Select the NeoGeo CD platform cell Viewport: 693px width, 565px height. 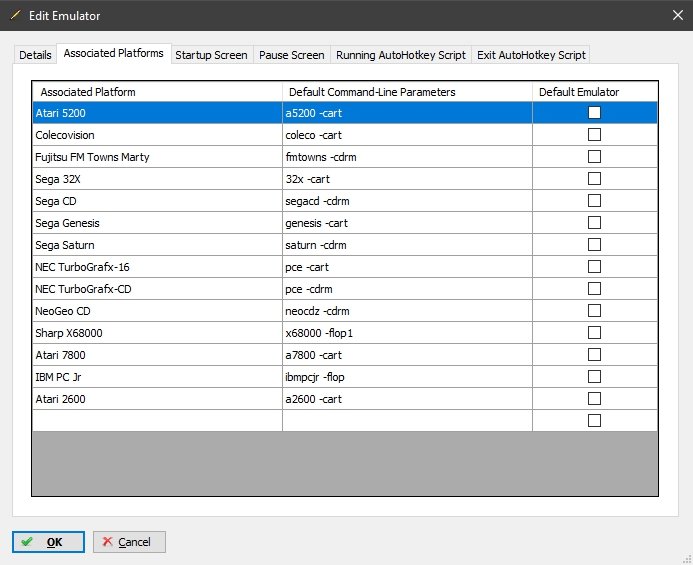click(157, 311)
